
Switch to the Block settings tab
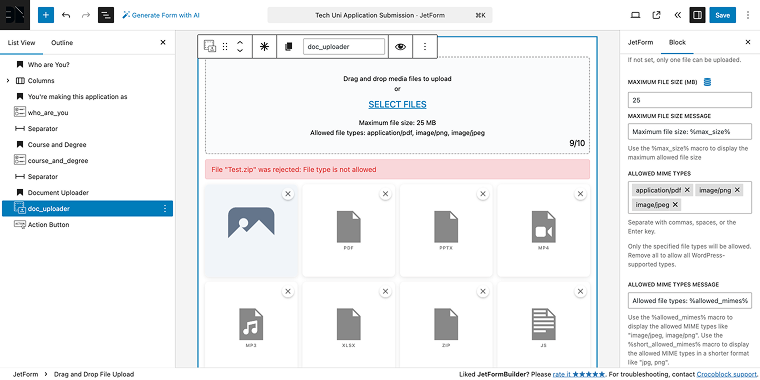point(677,42)
